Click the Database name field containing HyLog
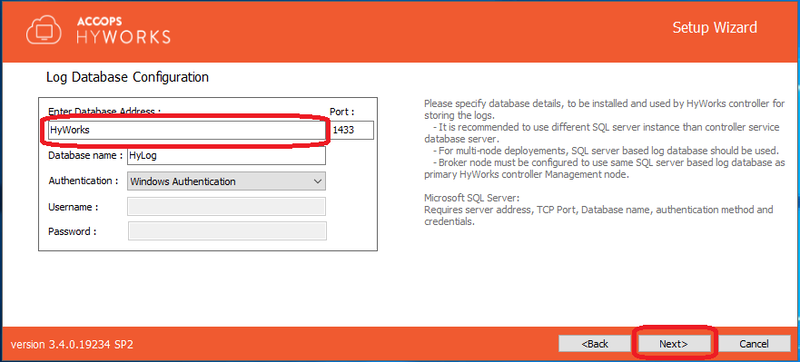Image resolution: width=800 pixels, height=362 pixels. [226, 156]
